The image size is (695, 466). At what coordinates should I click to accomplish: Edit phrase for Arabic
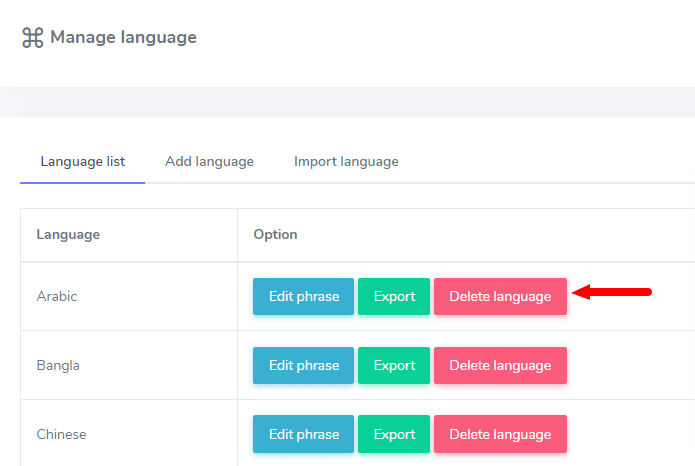click(x=303, y=296)
